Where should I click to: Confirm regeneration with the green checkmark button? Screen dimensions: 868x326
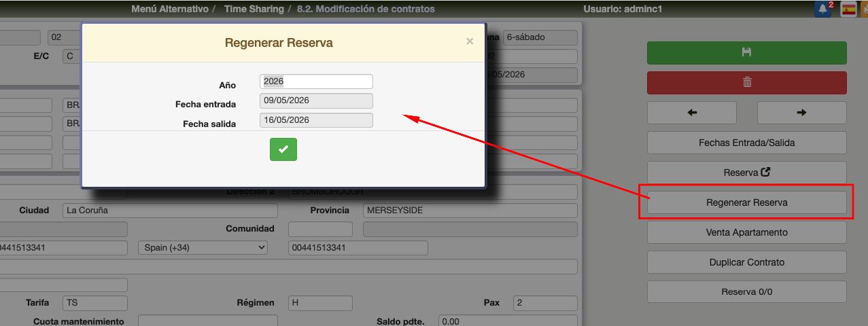283,149
